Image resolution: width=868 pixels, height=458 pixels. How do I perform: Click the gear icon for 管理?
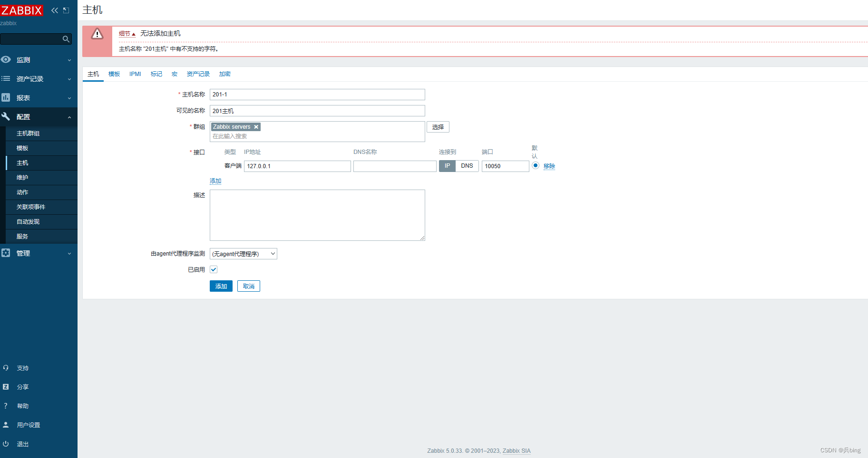[x=6, y=253]
